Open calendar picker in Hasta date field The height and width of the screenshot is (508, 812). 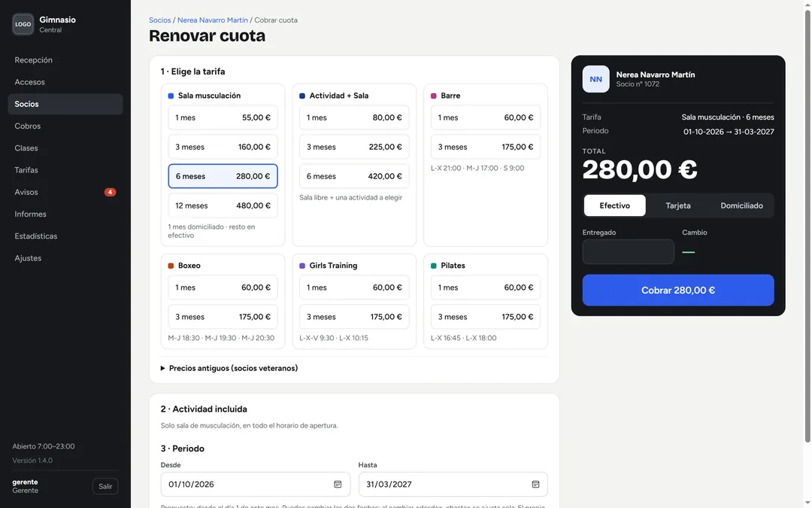pyautogui.click(x=535, y=484)
